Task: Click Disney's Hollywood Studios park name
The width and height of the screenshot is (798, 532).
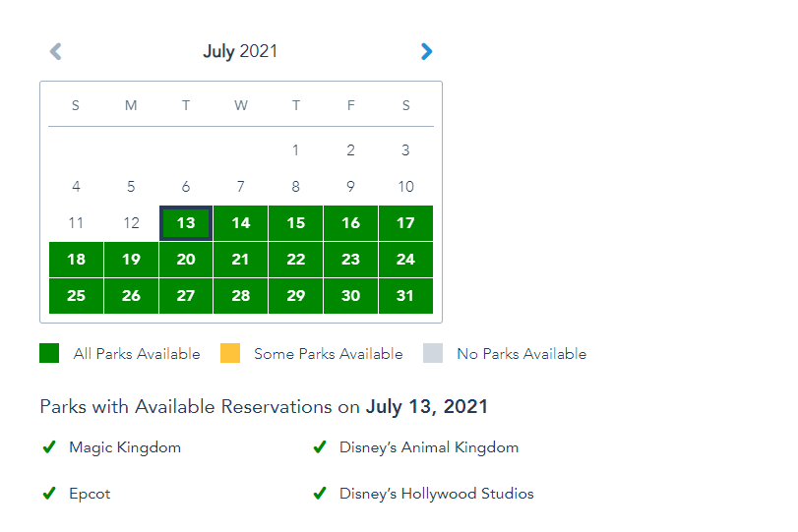Action: [x=436, y=494]
